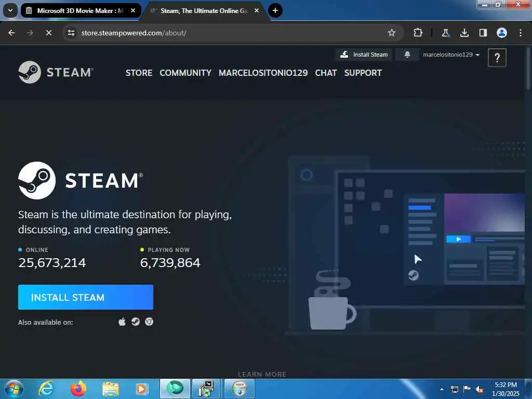Image resolution: width=532 pixels, height=399 pixels.
Task: Launch Firefox from taskbar
Action: [78, 389]
